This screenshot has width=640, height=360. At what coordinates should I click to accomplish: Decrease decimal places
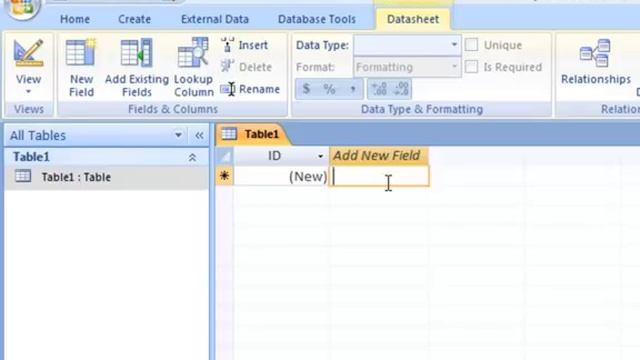pos(401,89)
